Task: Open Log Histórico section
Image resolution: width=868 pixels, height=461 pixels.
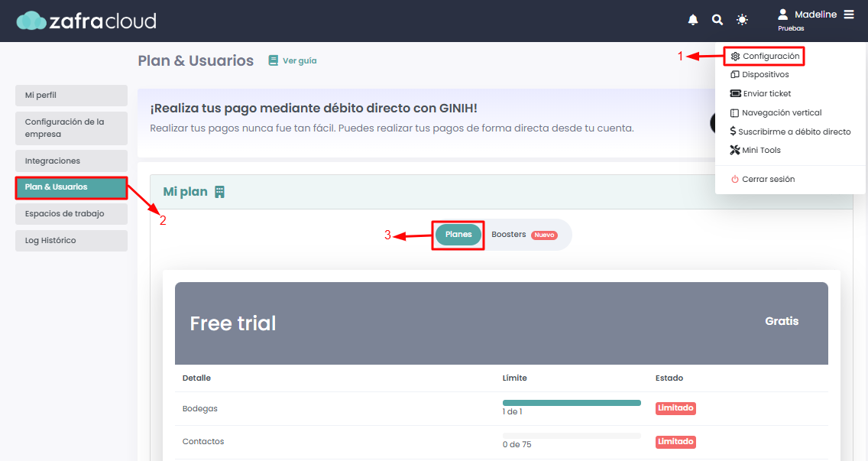Action: tap(71, 241)
